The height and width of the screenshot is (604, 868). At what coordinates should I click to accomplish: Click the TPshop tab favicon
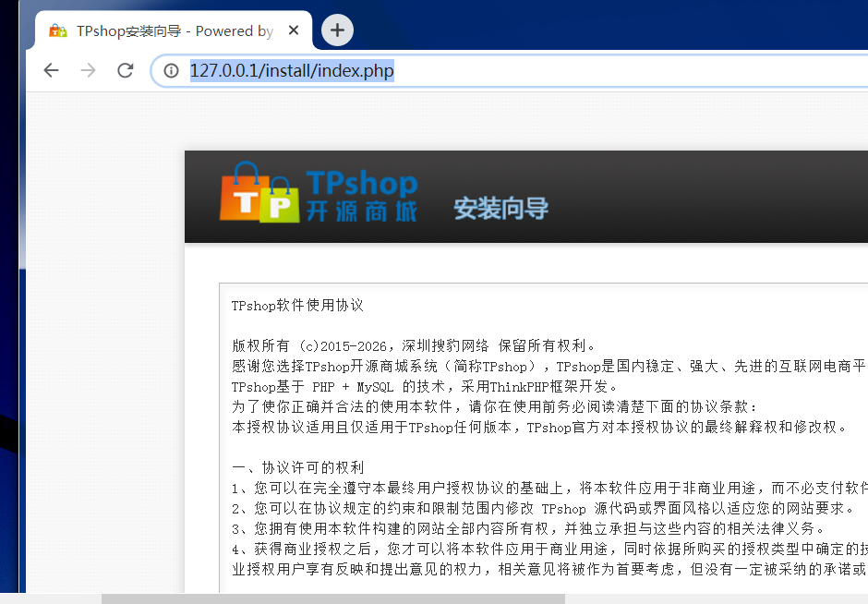[x=58, y=30]
